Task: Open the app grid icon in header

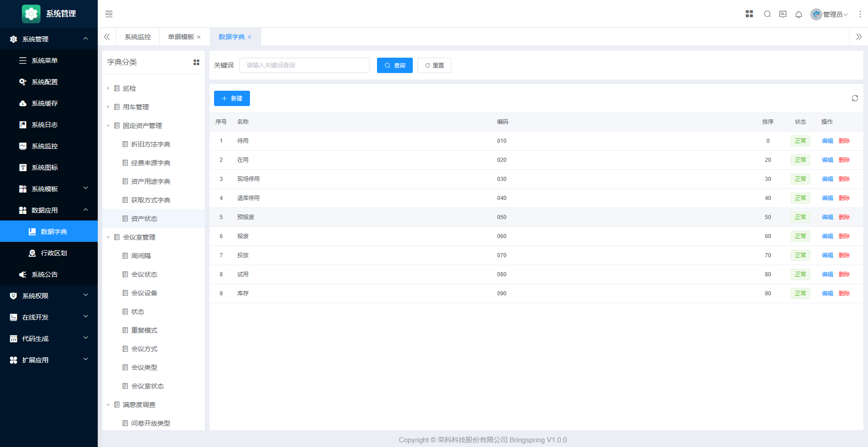Action: tap(749, 14)
